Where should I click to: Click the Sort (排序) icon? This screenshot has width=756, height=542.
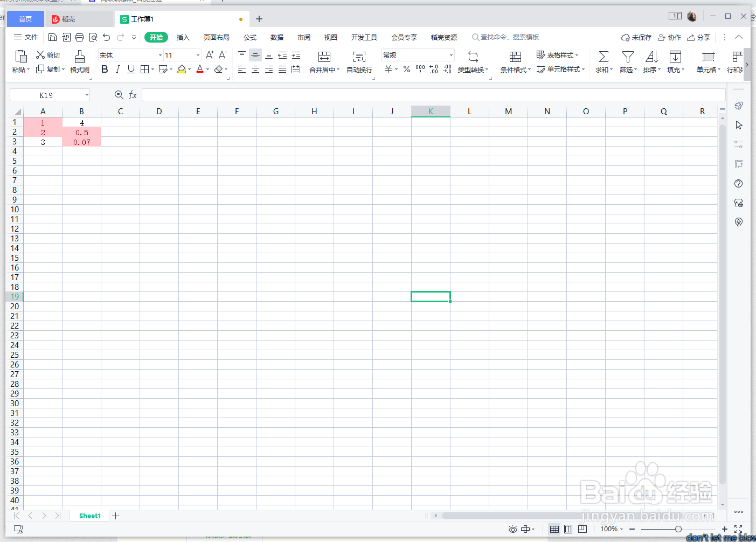pos(651,57)
